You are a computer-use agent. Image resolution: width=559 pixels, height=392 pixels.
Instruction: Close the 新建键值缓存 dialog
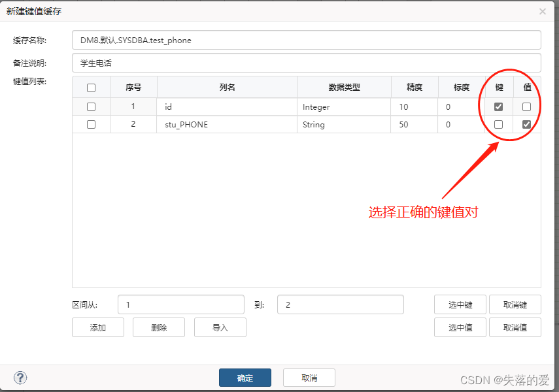tap(543, 11)
